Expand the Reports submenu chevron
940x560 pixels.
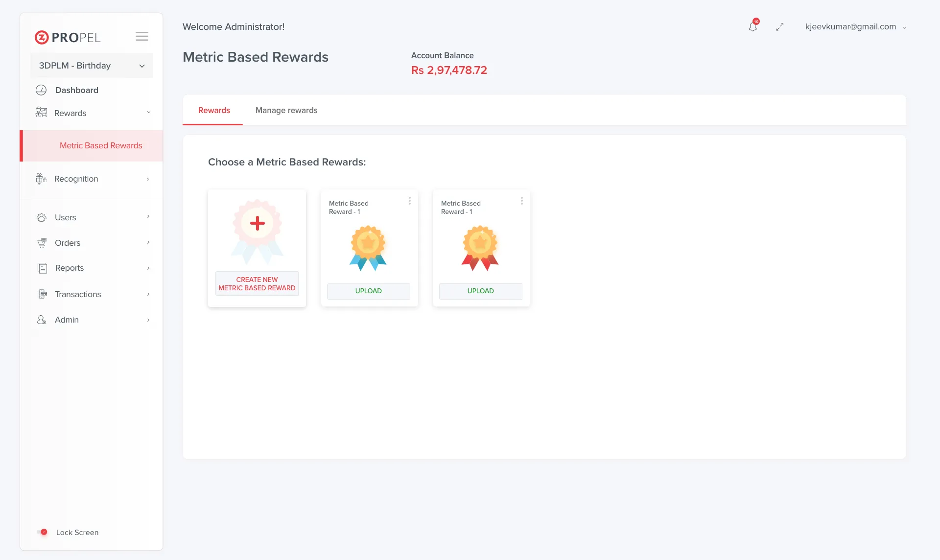click(148, 268)
